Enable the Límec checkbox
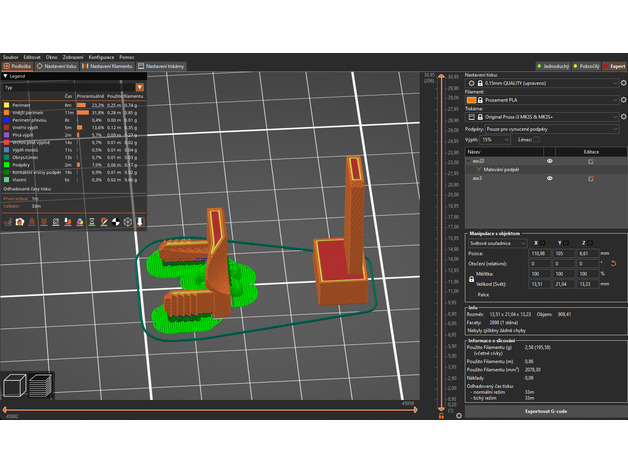Viewport: 628px width, 472px height. click(538, 141)
